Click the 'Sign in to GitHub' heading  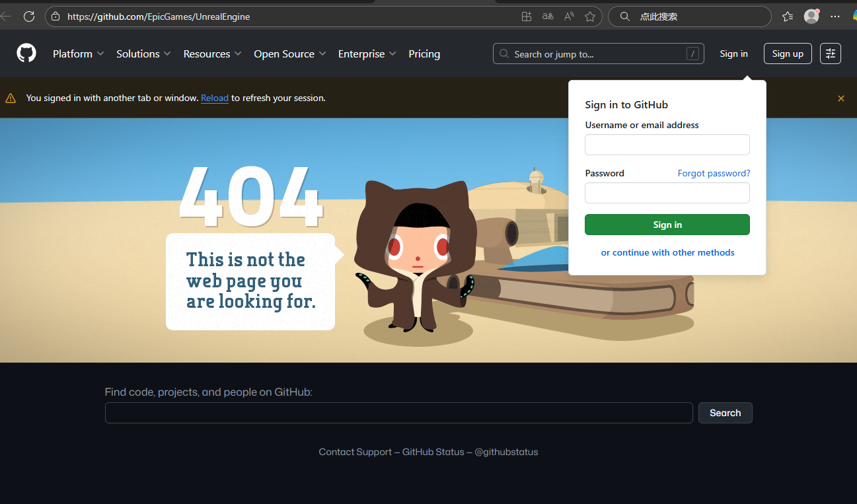pos(626,104)
